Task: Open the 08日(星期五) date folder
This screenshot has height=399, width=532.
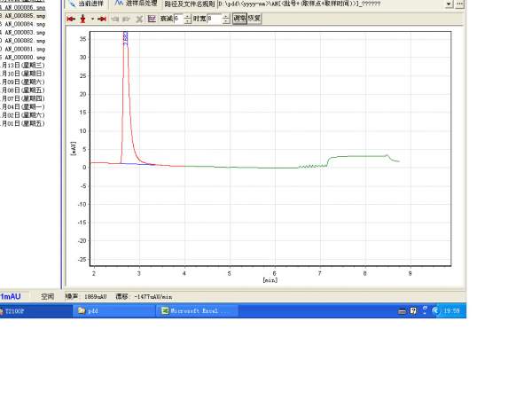Action: 23,90
